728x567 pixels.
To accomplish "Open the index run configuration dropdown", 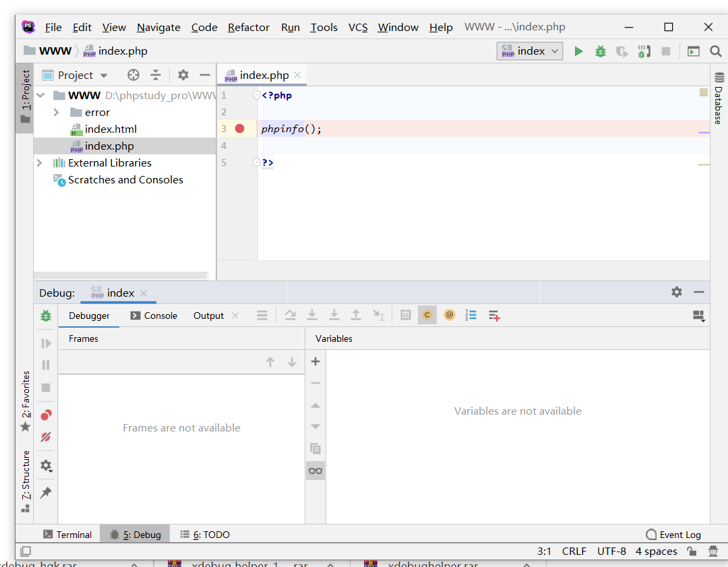I will pos(530,51).
